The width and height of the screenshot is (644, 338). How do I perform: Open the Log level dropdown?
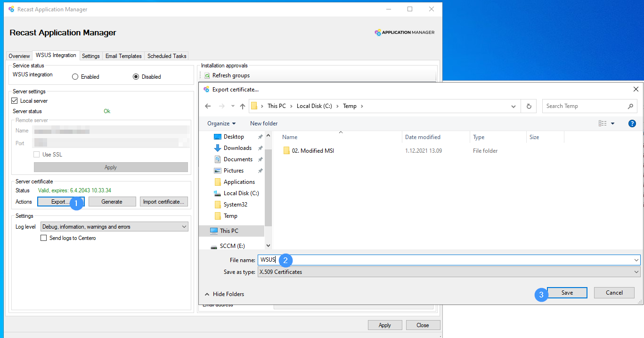(x=114, y=227)
